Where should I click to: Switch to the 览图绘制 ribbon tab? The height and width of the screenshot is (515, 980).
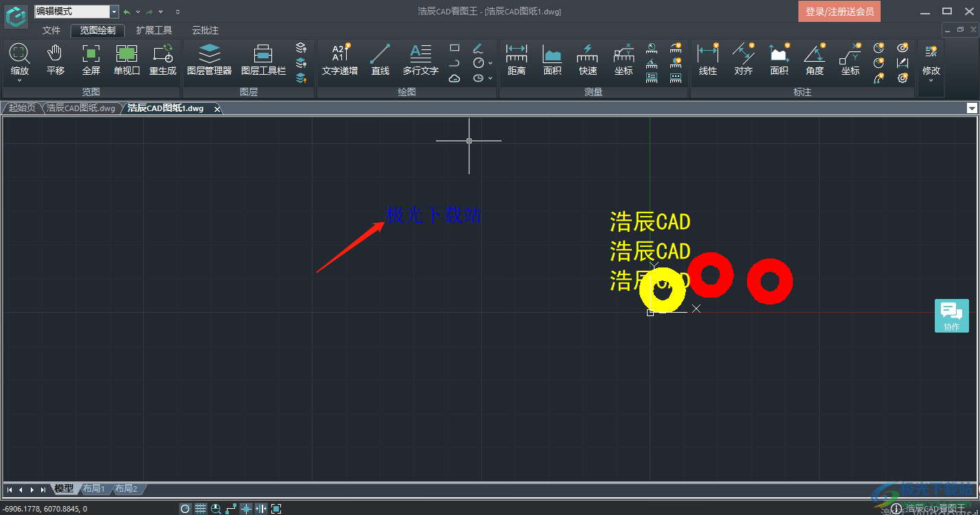97,30
